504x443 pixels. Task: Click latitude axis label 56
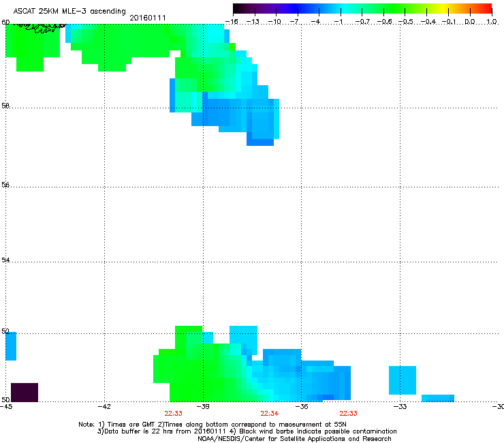(5, 185)
